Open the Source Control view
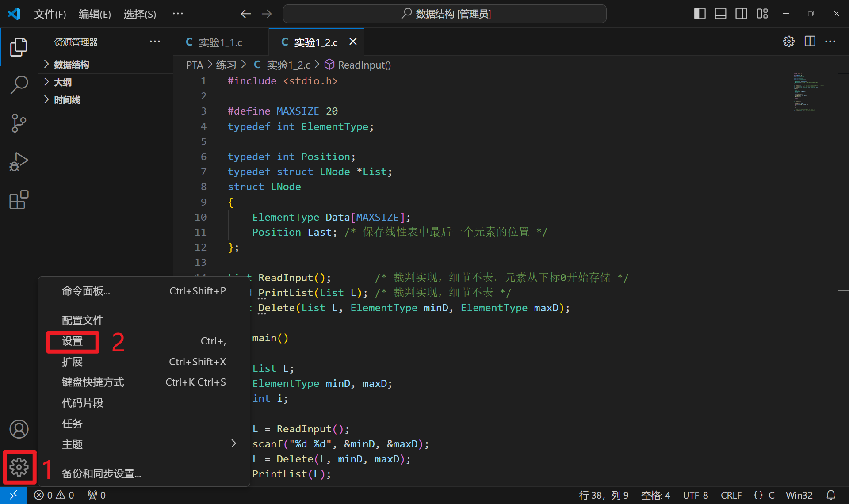The width and height of the screenshot is (849, 504). click(19, 123)
